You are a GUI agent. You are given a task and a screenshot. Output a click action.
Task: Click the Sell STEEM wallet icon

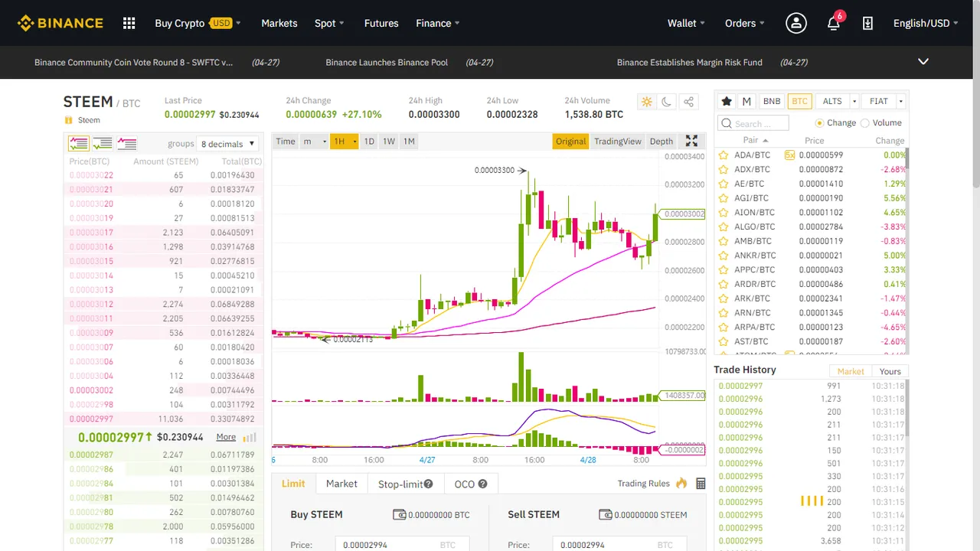[606, 515]
